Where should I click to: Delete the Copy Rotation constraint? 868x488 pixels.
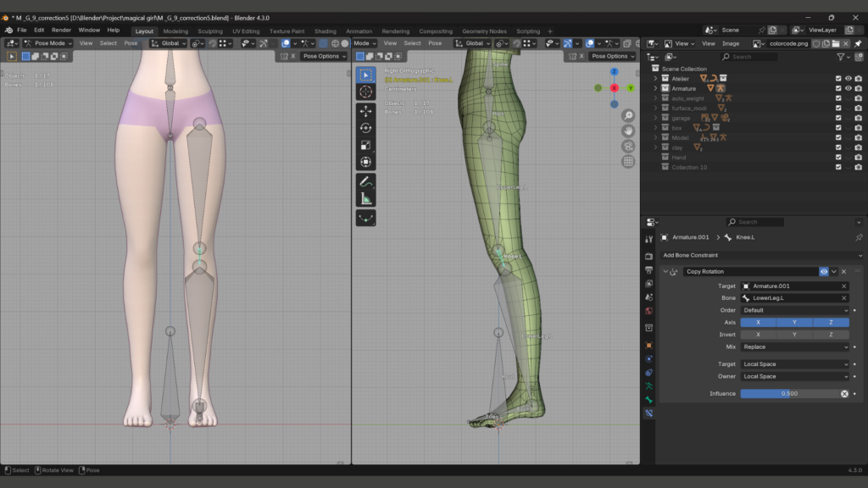pos(844,272)
